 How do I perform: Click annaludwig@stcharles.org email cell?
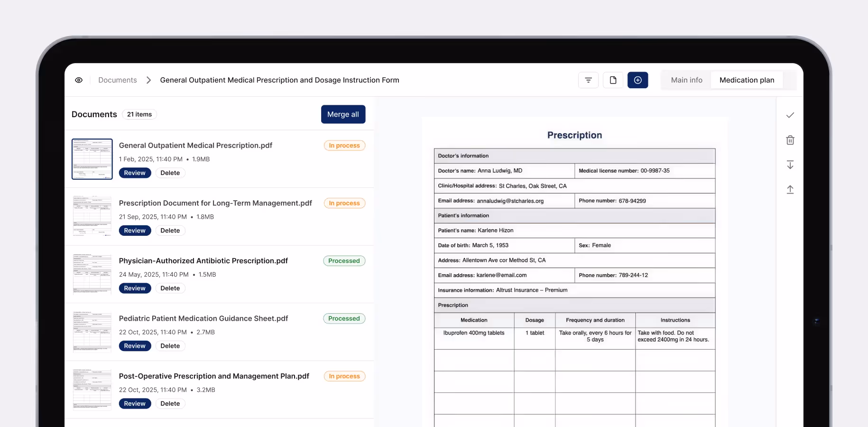[504, 201]
